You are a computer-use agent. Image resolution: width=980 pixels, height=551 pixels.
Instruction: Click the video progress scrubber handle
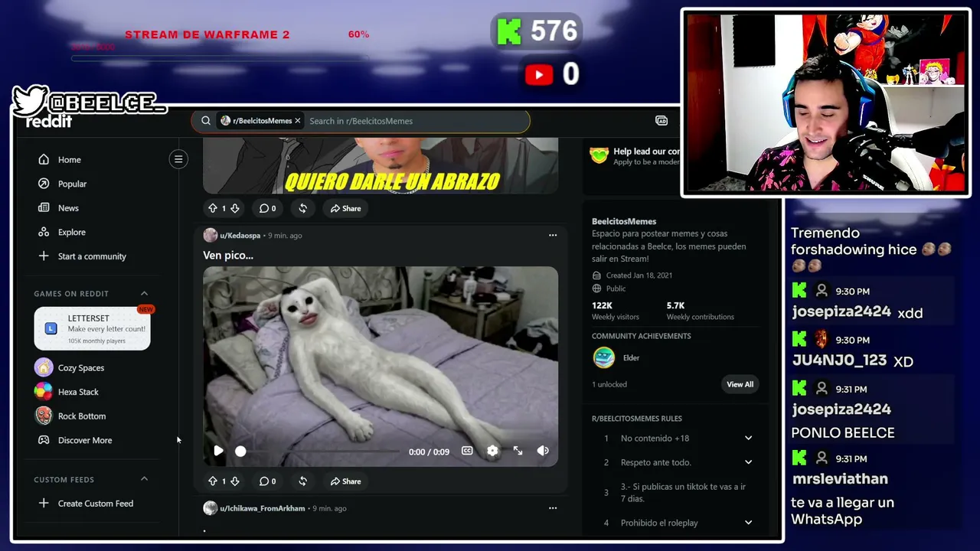click(x=240, y=452)
